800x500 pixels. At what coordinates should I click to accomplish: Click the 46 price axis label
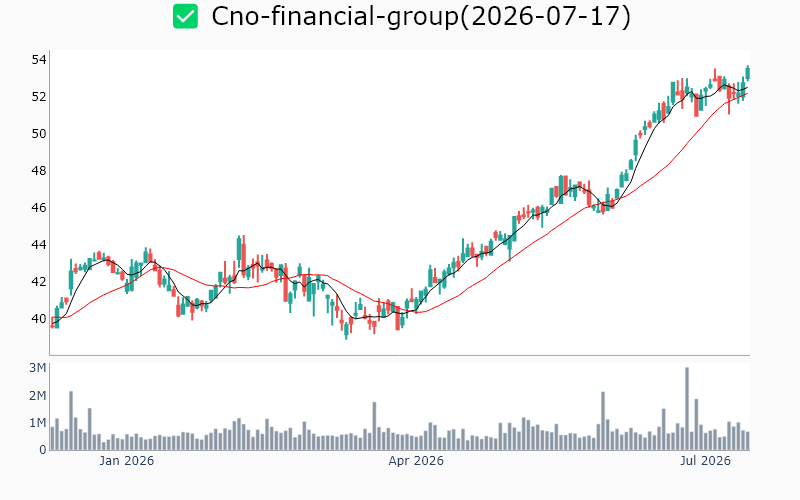(x=39, y=208)
